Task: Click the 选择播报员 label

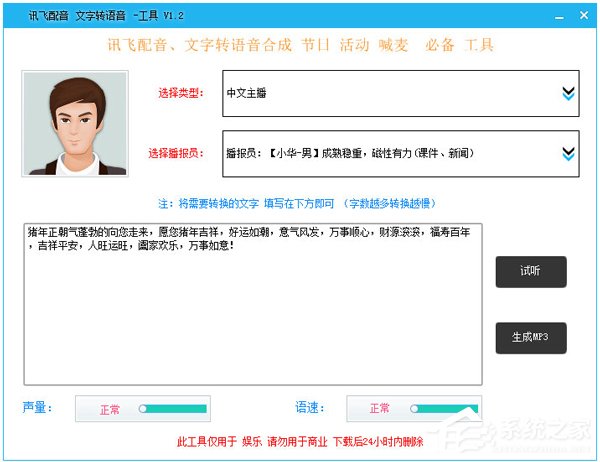Action: tap(176, 153)
